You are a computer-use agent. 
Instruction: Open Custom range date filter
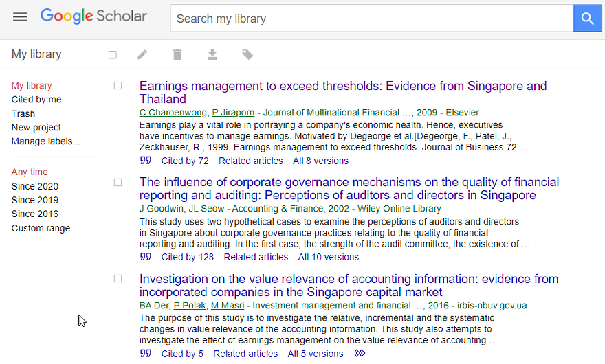(x=45, y=228)
